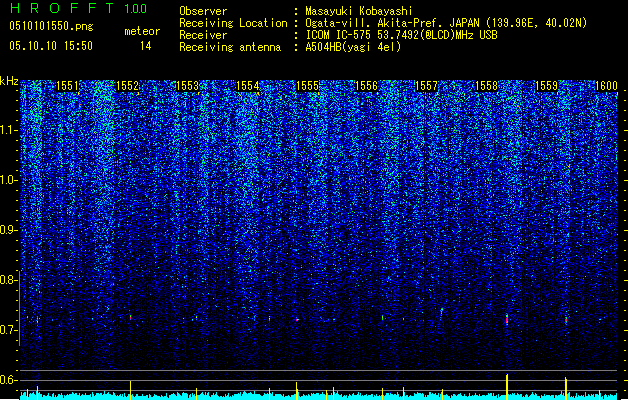Click the 1553 time marker
Viewport: 629px width, 400px height.
pyautogui.click(x=187, y=86)
